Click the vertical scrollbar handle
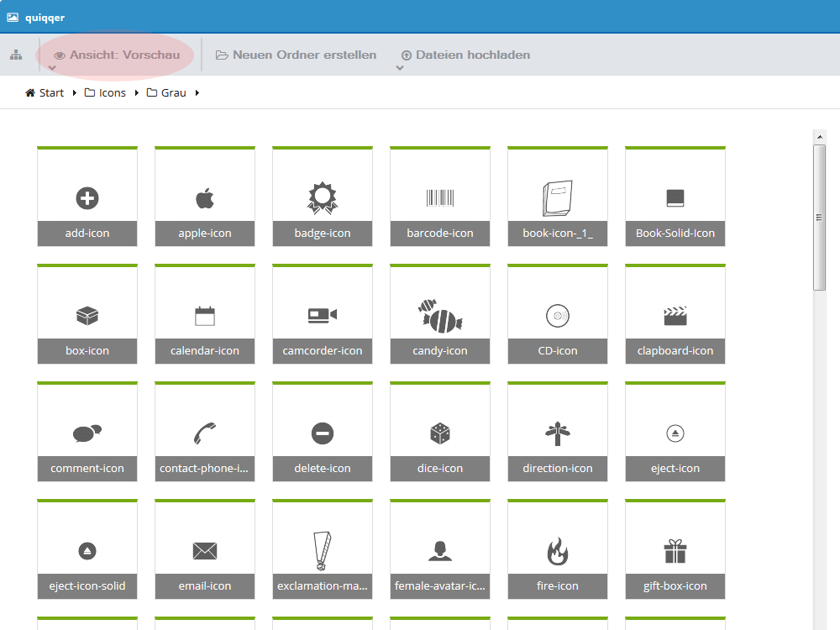This screenshot has width=840, height=630. (820, 218)
